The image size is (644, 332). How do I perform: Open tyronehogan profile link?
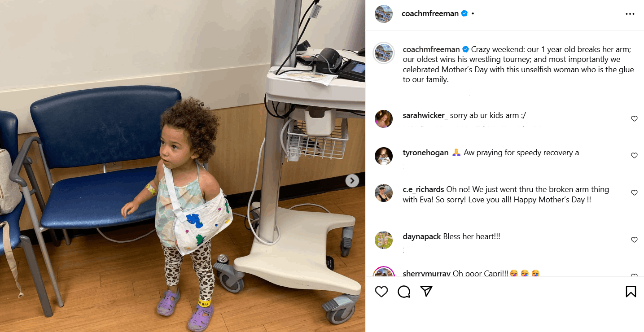pyautogui.click(x=425, y=153)
